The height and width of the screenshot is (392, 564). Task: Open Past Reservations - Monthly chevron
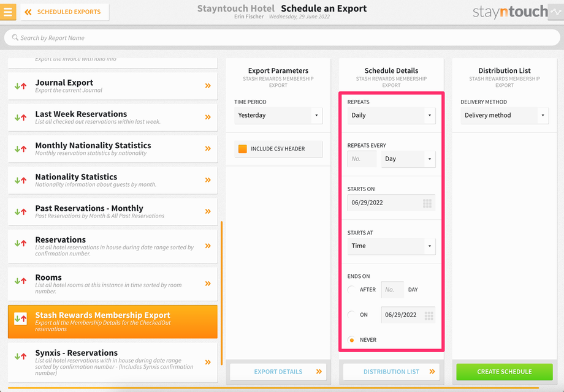pos(208,211)
